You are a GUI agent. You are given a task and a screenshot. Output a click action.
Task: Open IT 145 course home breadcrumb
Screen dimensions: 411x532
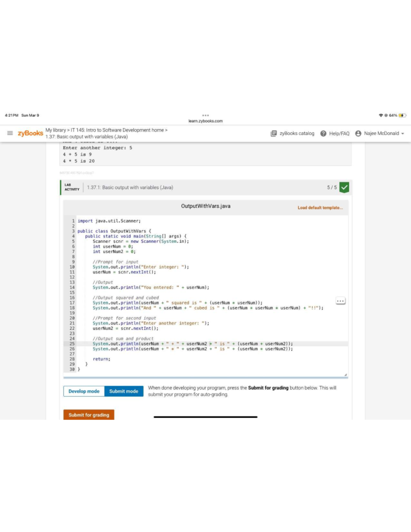pyautogui.click(x=117, y=130)
